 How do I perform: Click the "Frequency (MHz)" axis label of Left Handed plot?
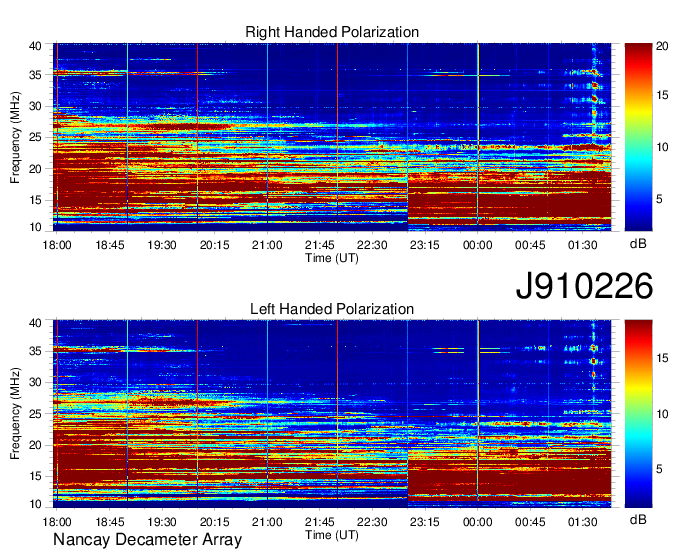15,414
